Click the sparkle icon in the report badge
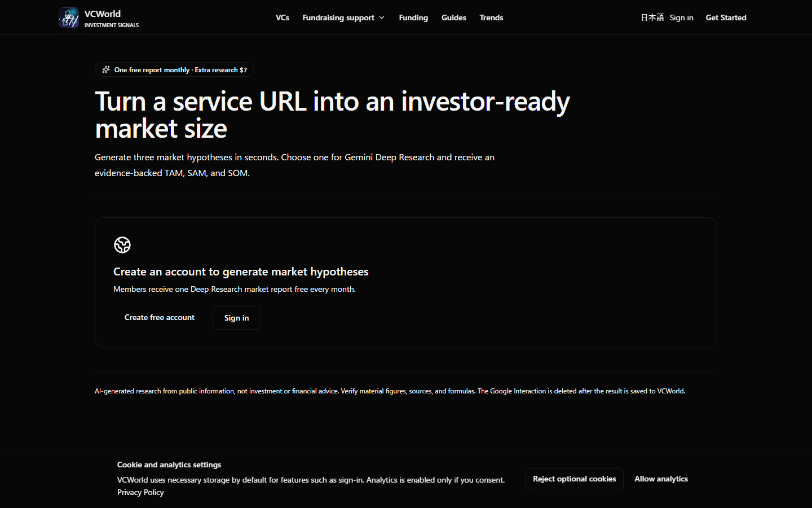The width and height of the screenshot is (812, 508). coord(106,69)
